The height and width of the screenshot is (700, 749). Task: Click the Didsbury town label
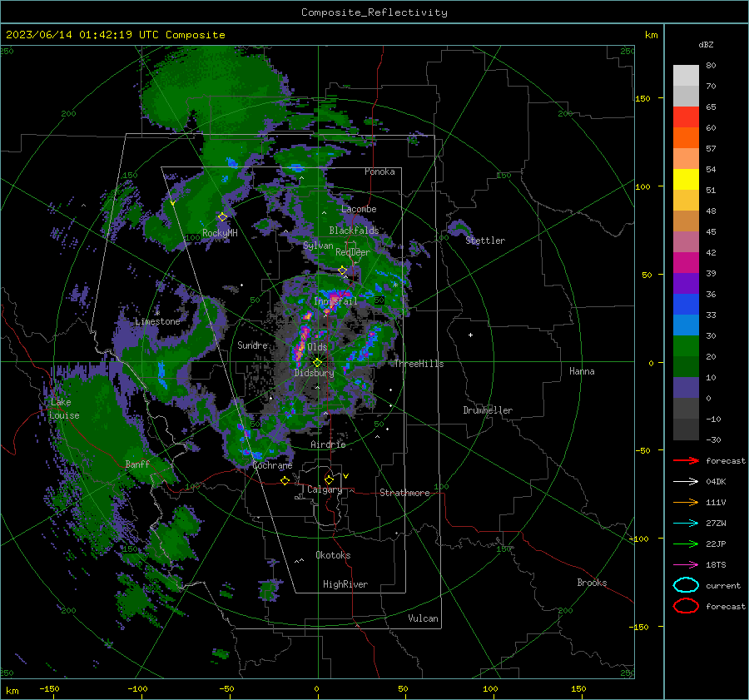pos(314,373)
